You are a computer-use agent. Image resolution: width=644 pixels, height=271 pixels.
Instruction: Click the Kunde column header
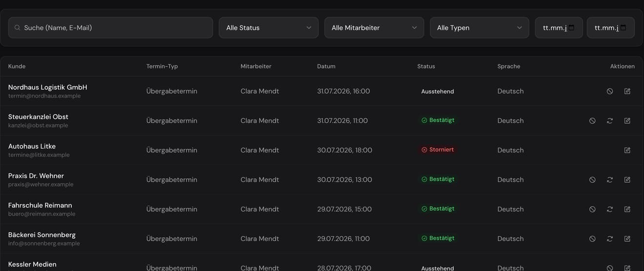pos(17,66)
